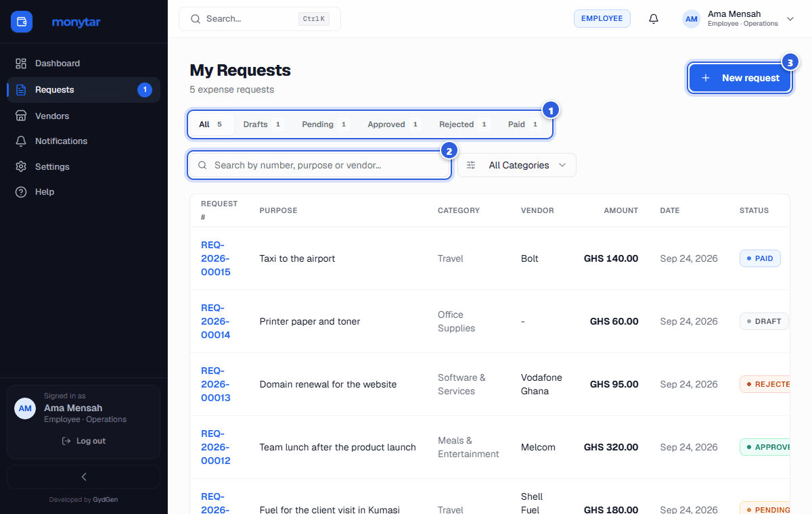Select Requests in the sidebar
Image resolution: width=812 pixels, height=514 pixels.
tap(83, 90)
